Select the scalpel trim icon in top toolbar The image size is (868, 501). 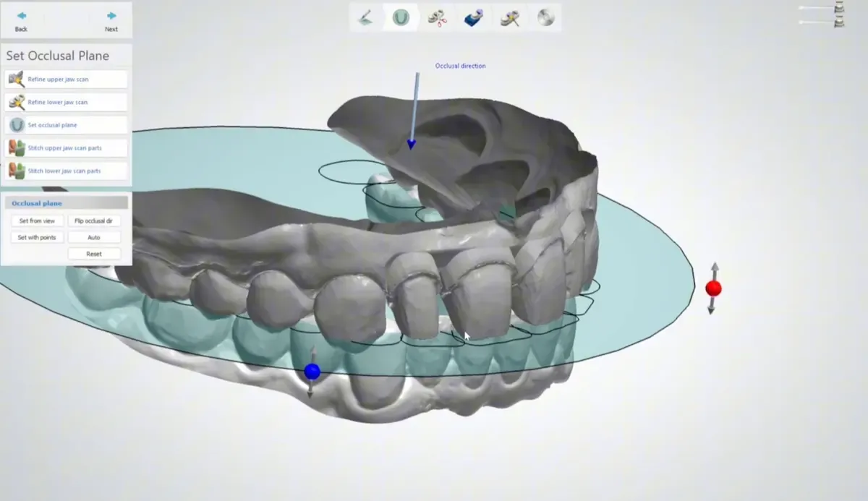tap(366, 17)
